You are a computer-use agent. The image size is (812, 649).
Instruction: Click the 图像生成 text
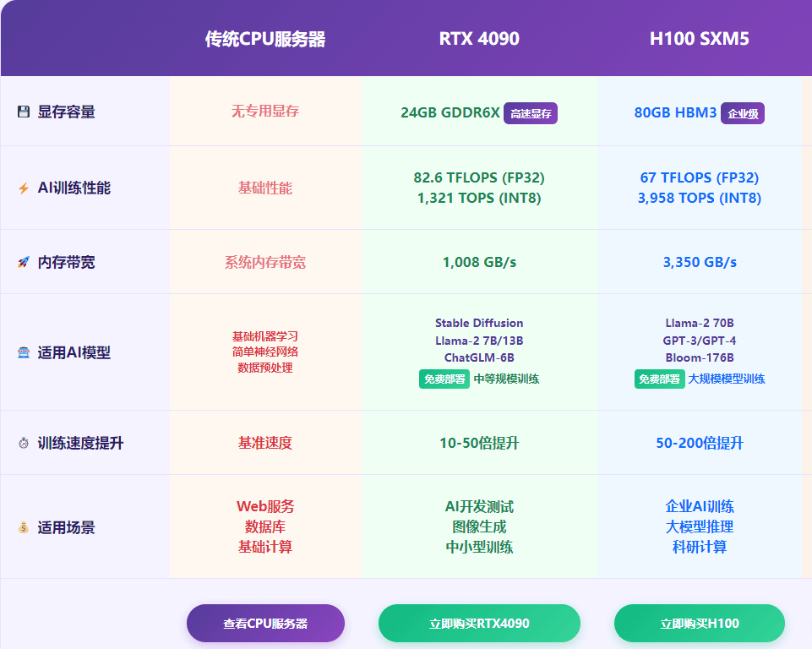479,526
